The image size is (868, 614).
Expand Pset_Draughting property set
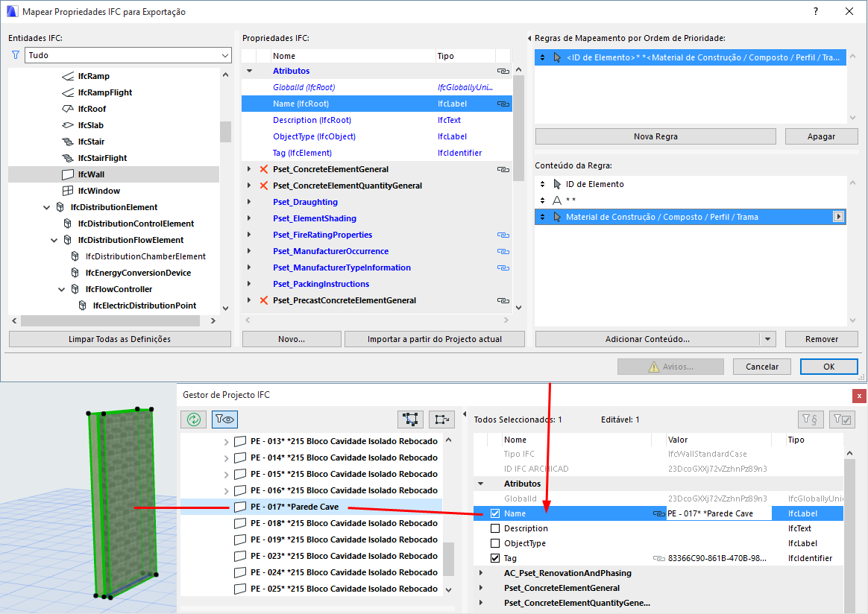(249, 202)
